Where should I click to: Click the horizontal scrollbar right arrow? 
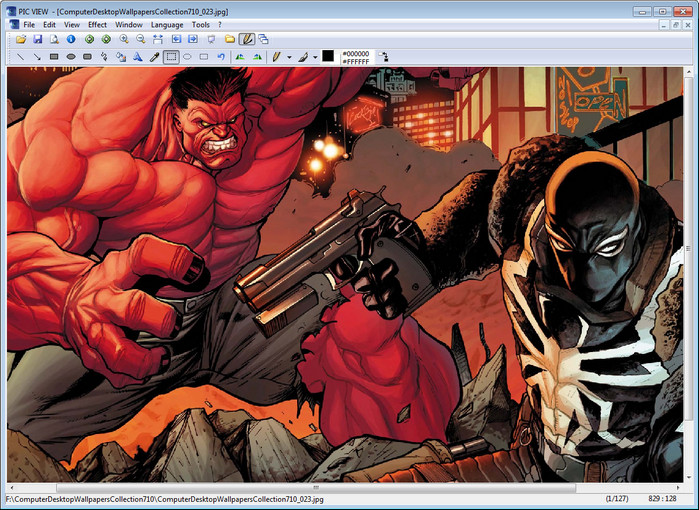point(678,488)
